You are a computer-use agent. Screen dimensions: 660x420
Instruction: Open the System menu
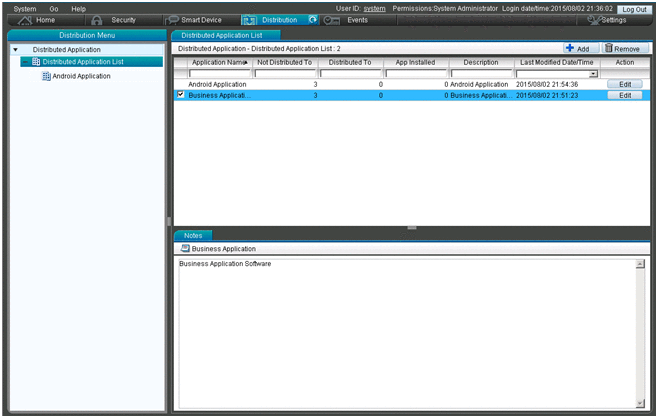coord(24,8)
